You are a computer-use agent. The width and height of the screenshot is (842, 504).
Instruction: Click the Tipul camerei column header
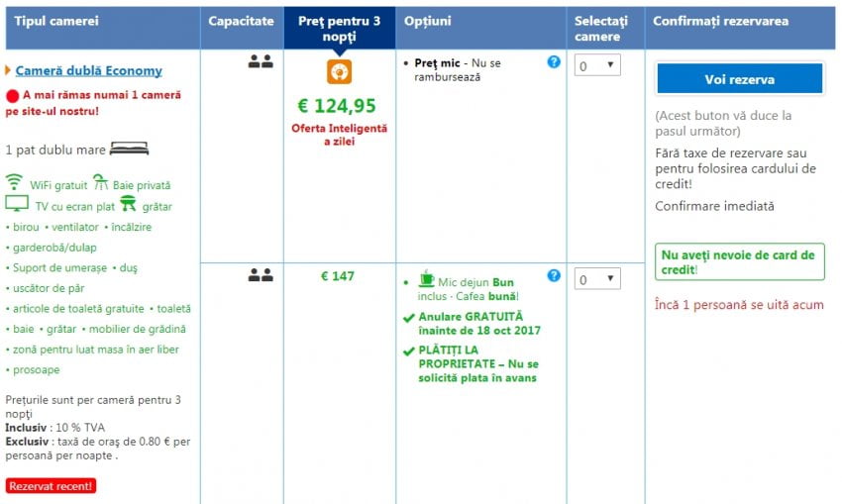click(x=56, y=21)
